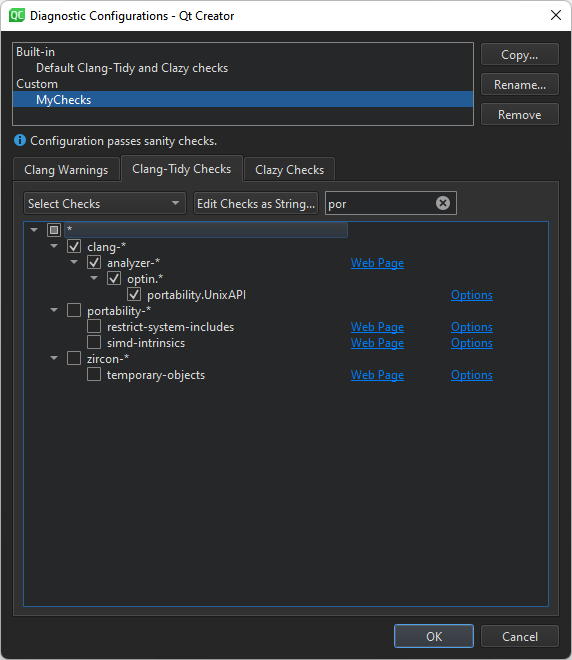Select the clang-* row label
Image resolution: width=572 pixels, height=660 pixels.
pos(106,247)
